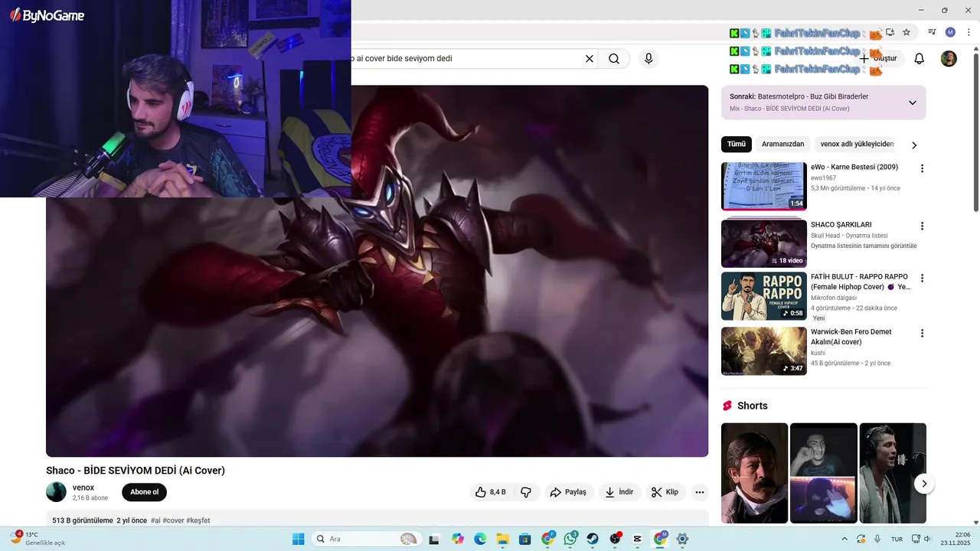Viewport: 980px width, 551px height.
Task: Open the weather widget 13°C
Action: [38, 539]
